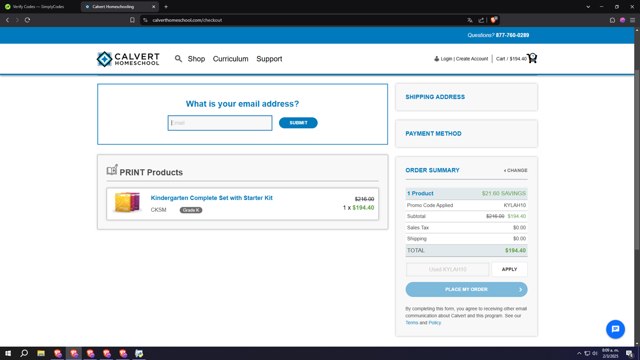Click the taskbar clock

(611, 353)
